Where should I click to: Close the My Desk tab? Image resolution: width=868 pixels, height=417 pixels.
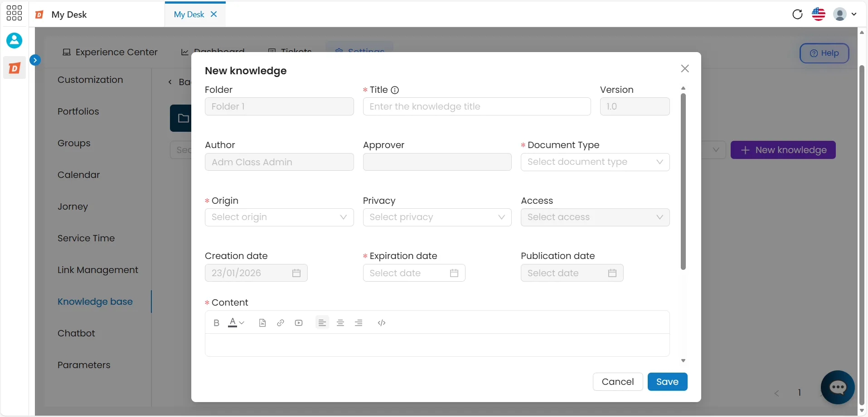(x=214, y=14)
